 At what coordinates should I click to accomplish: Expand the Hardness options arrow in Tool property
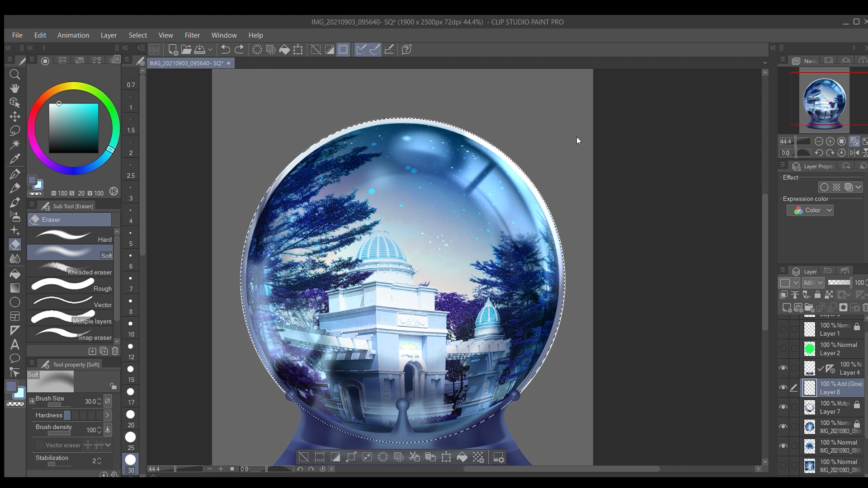tap(108, 415)
